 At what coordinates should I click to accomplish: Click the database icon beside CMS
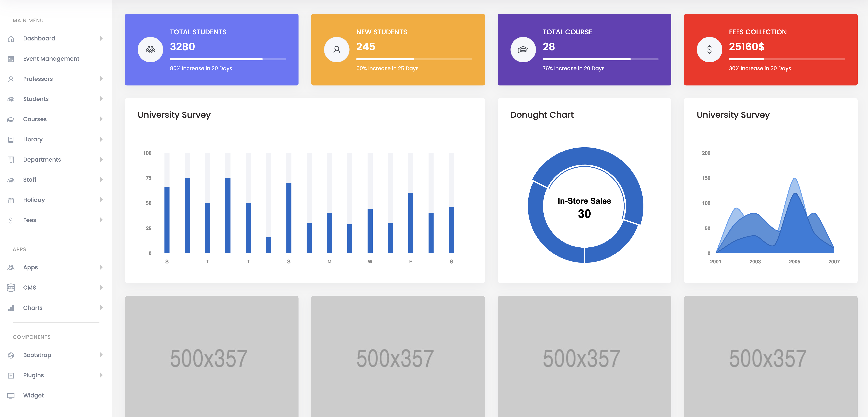(11, 287)
